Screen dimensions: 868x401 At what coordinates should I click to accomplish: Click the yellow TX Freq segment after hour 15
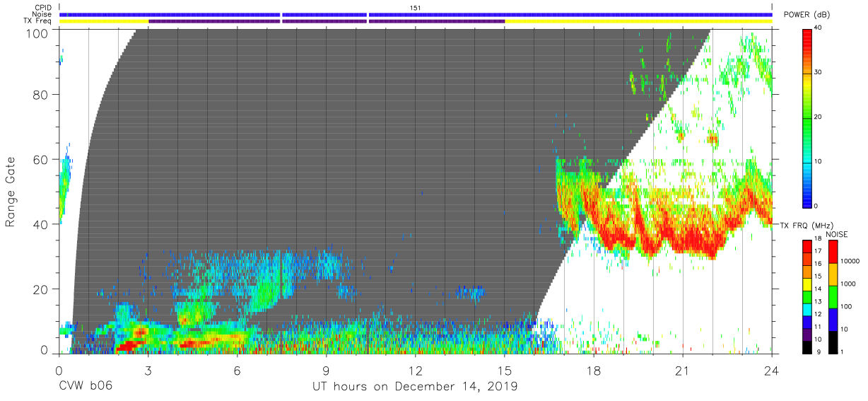[x=638, y=21]
